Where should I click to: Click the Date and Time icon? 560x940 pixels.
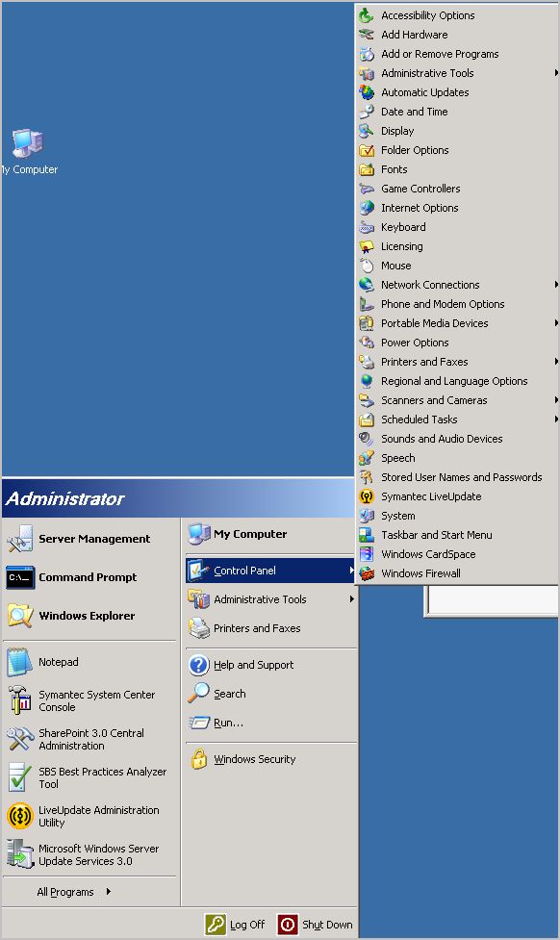tap(367, 112)
